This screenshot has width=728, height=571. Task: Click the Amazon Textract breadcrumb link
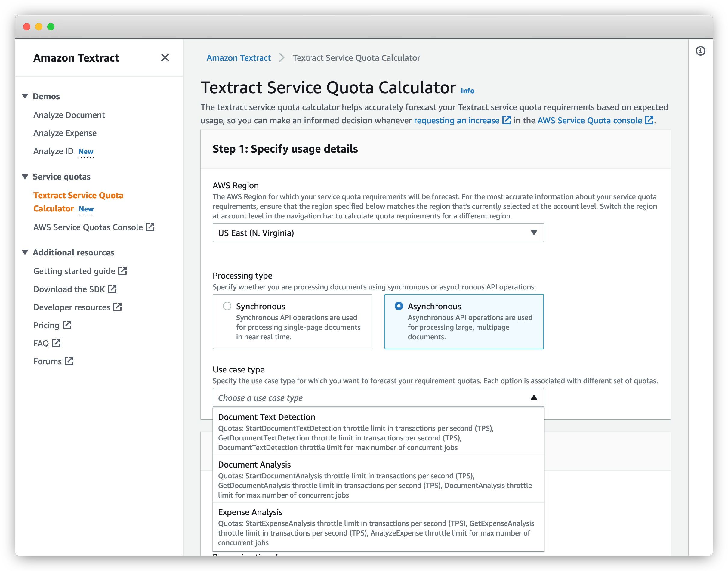coord(238,58)
